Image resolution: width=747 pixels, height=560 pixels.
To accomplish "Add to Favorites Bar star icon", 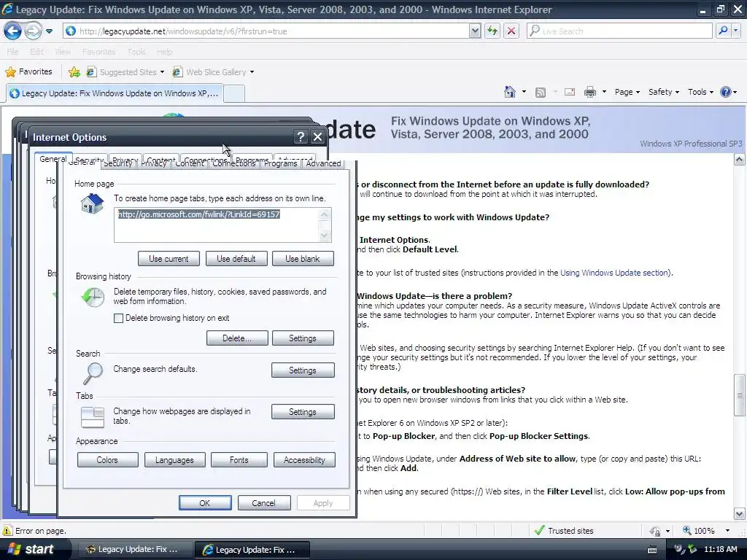I will pyautogui.click(x=74, y=72).
